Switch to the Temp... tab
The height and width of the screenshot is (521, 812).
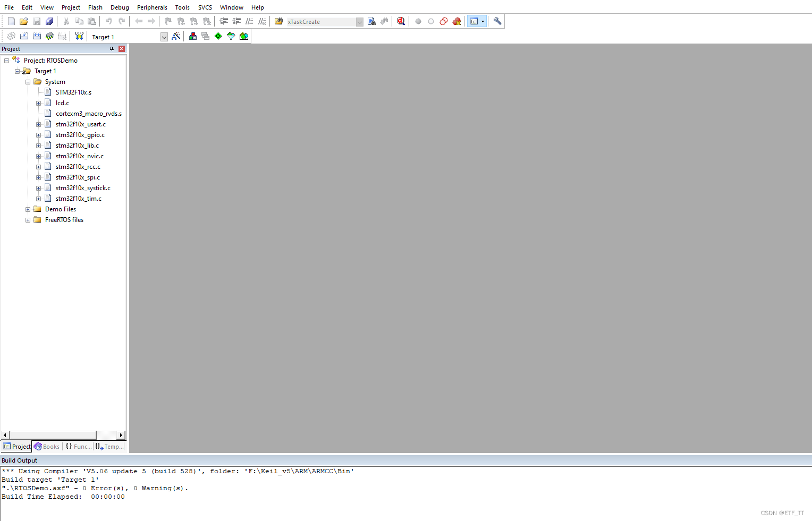point(109,447)
